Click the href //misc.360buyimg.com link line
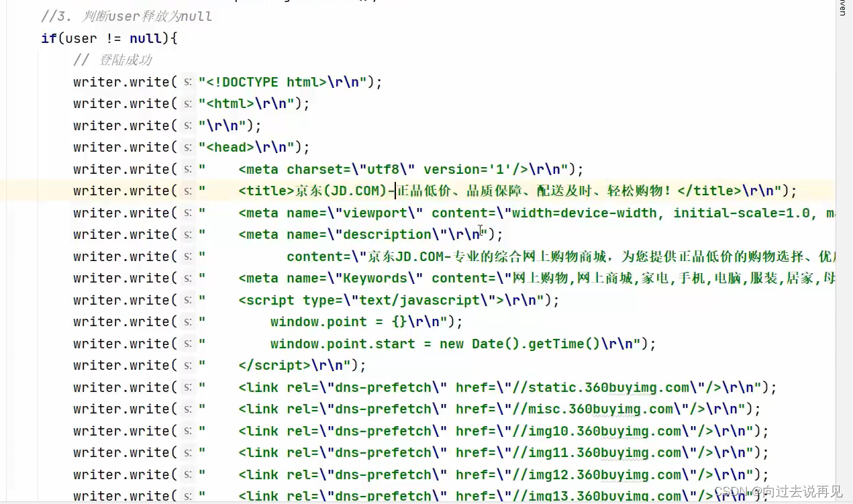The width and height of the screenshot is (853, 504). click(472, 409)
